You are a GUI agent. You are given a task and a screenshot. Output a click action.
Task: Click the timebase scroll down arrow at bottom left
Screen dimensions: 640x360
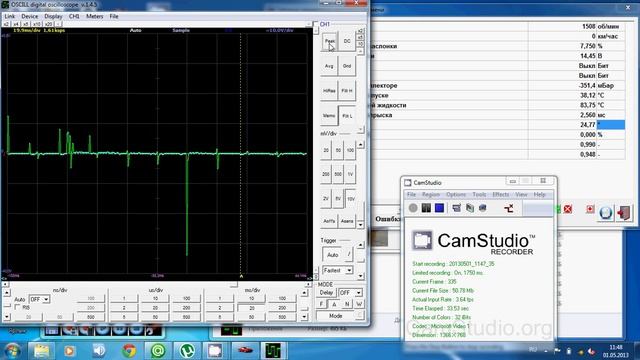[x=7, y=317]
